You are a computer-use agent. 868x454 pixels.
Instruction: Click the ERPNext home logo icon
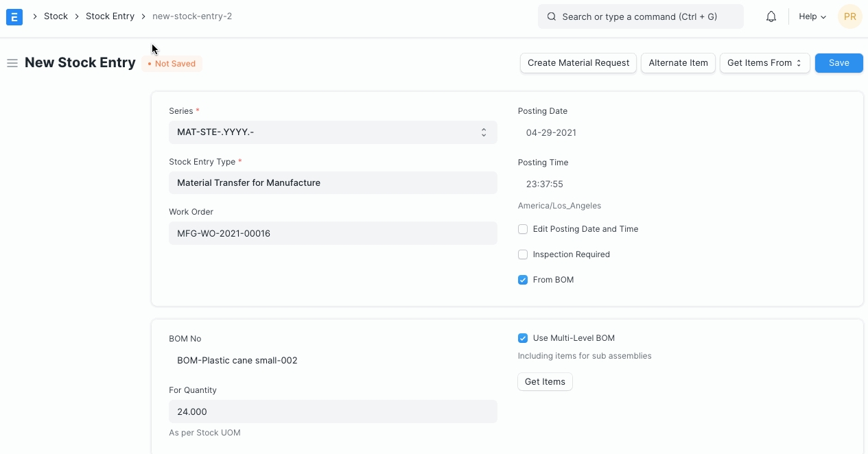click(x=14, y=16)
